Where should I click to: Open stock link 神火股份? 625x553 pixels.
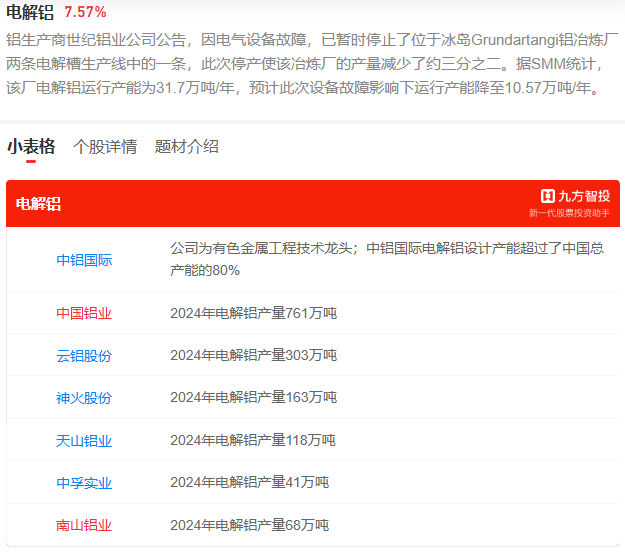84,398
